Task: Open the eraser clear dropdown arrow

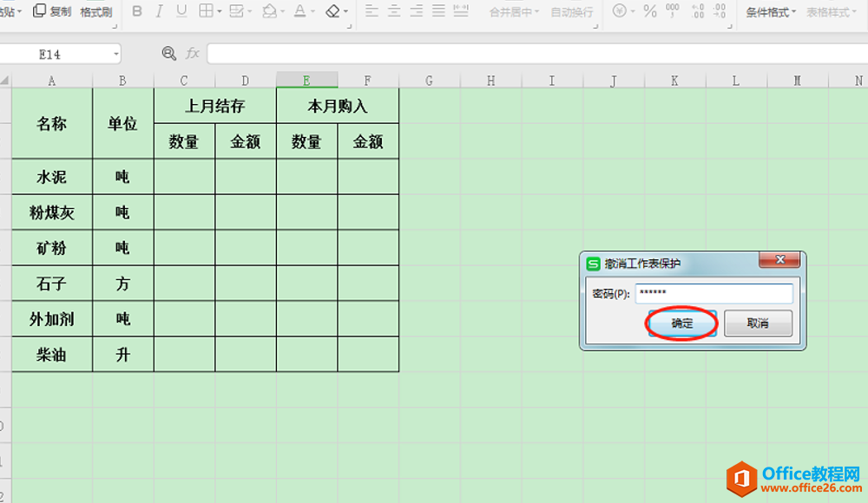Action: 346,11
